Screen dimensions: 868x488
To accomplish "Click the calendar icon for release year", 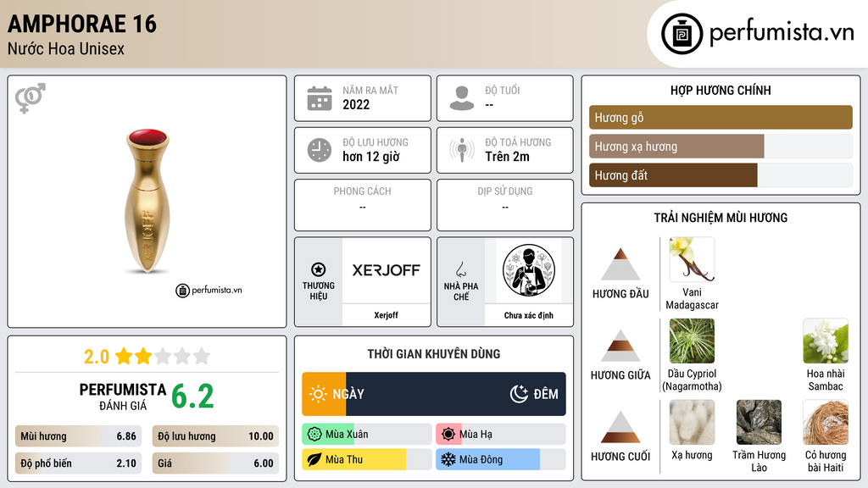I will click(320, 98).
